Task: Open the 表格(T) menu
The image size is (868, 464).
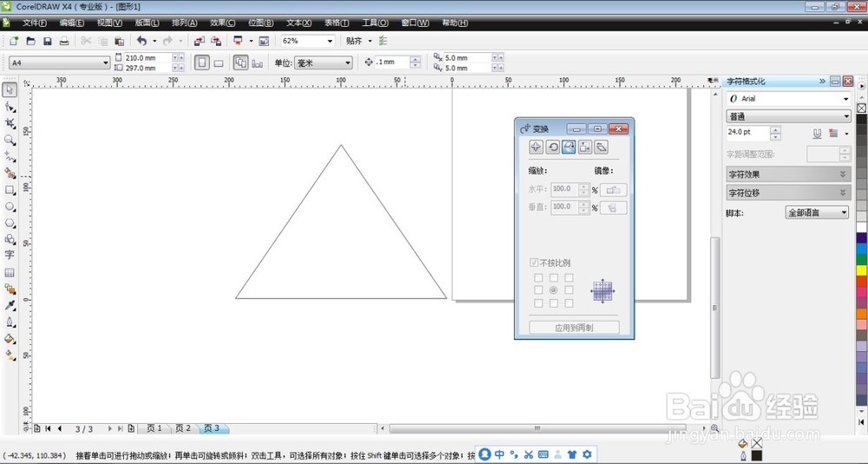Action: tap(337, 23)
